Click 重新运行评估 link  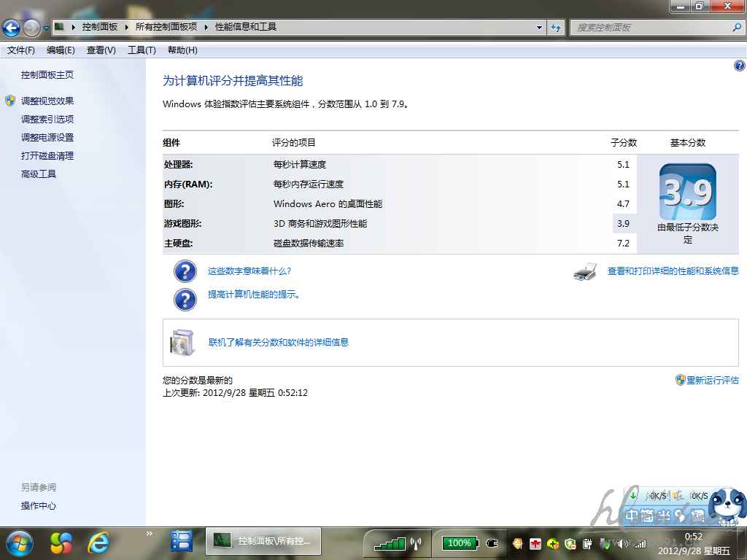(712, 381)
